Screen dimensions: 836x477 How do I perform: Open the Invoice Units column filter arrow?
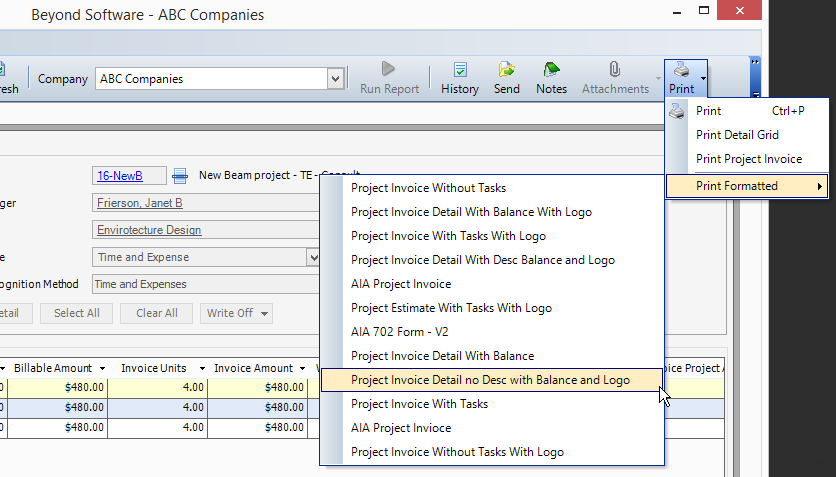coord(202,368)
